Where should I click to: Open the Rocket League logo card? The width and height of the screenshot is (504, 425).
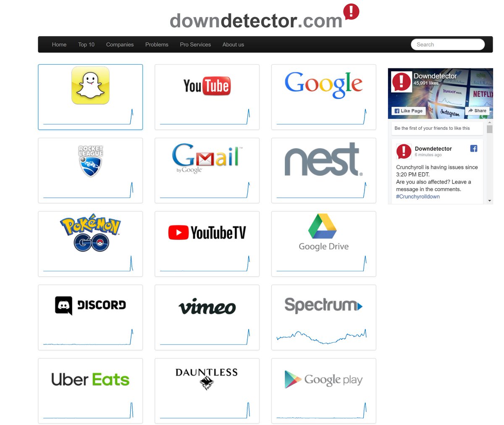(90, 171)
